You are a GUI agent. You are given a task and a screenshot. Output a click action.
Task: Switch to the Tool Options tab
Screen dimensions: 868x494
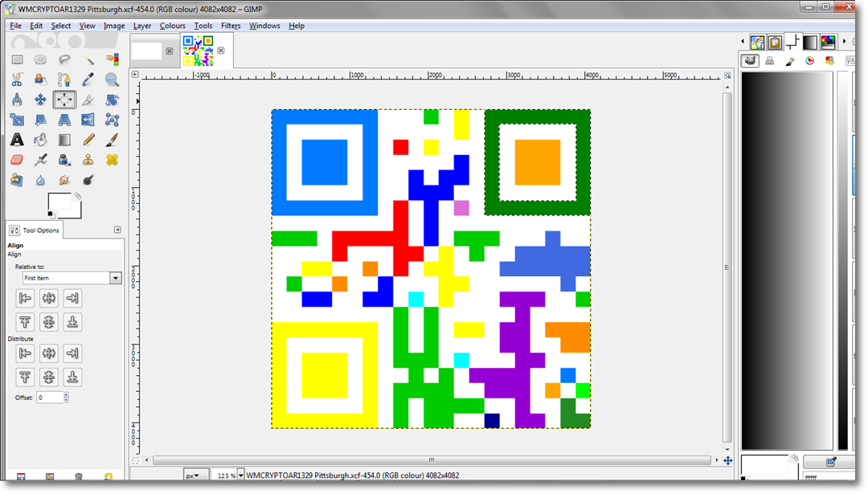coord(35,230)
